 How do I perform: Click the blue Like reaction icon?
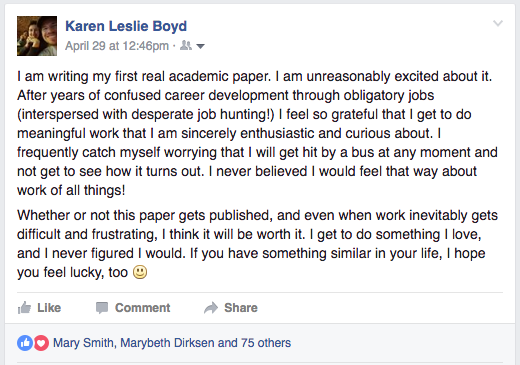25,343
